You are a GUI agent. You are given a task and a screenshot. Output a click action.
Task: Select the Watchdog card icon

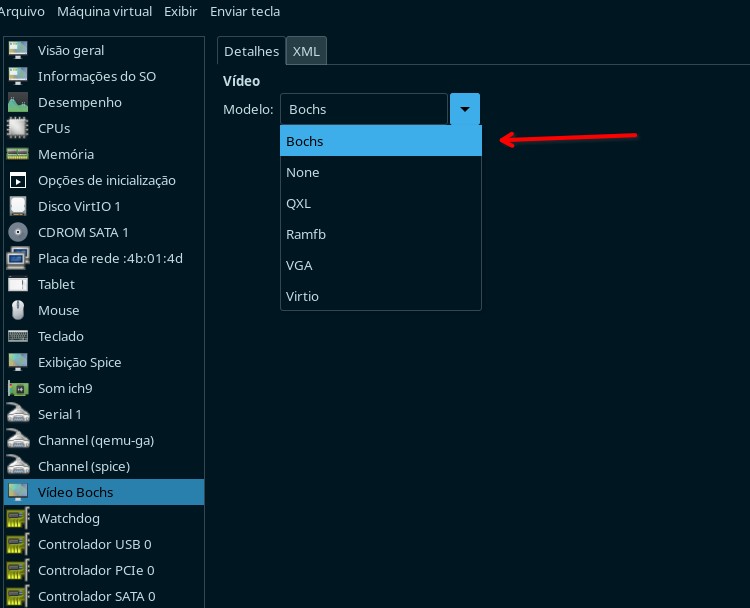tap(18, 518)
